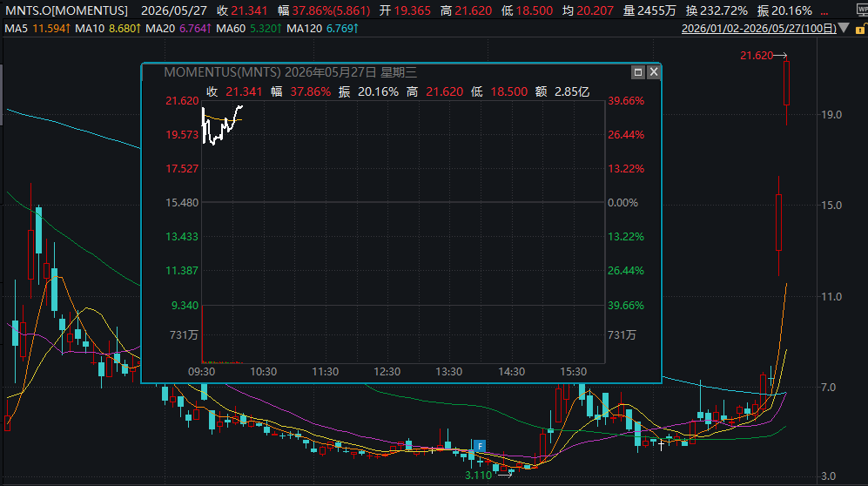The width and height of the screenshot is (868, 486).
Task: Click the change 37.86%(5.861) value
Action: [x=331, y=10]
